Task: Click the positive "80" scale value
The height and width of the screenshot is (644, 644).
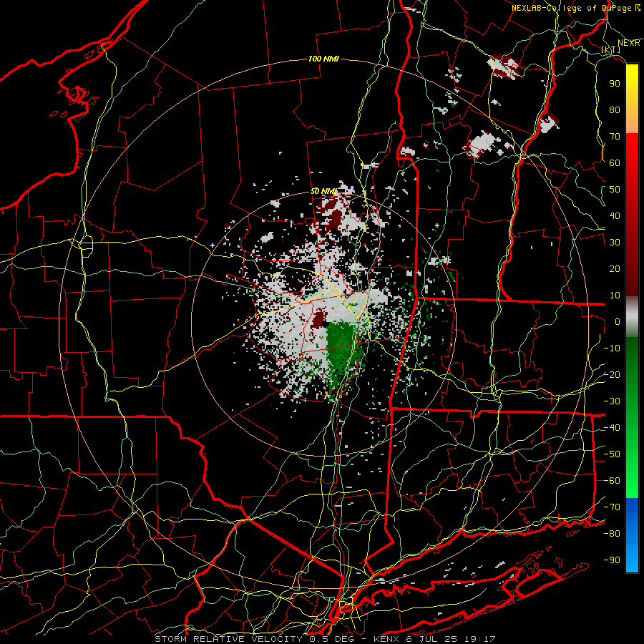Action: click(x=615, y=109)
